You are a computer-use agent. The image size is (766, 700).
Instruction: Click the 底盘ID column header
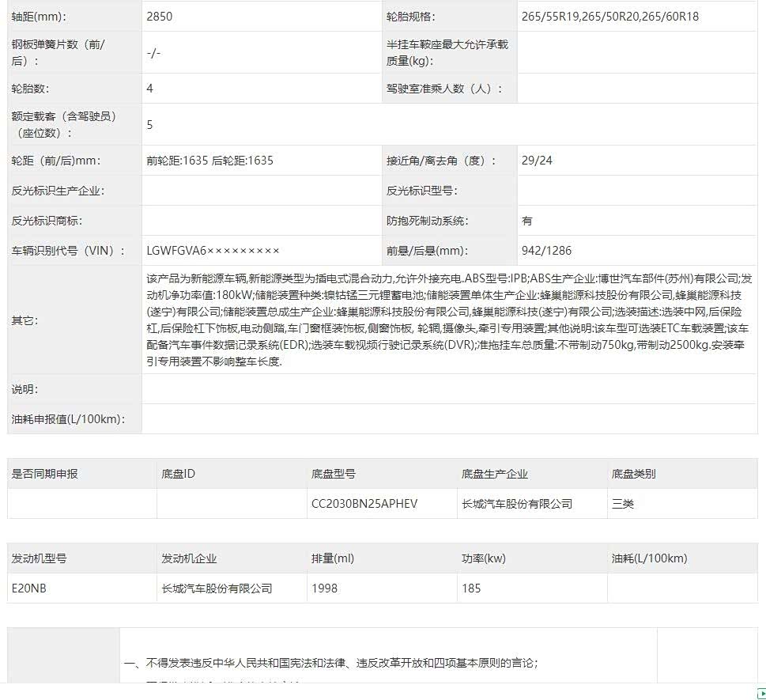tap(178, 475)
